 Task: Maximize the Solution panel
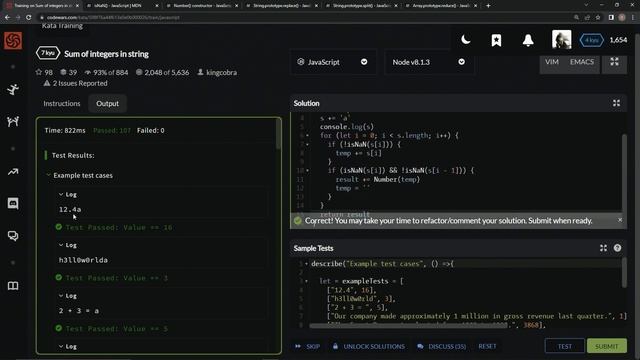[x=616, y=103]
